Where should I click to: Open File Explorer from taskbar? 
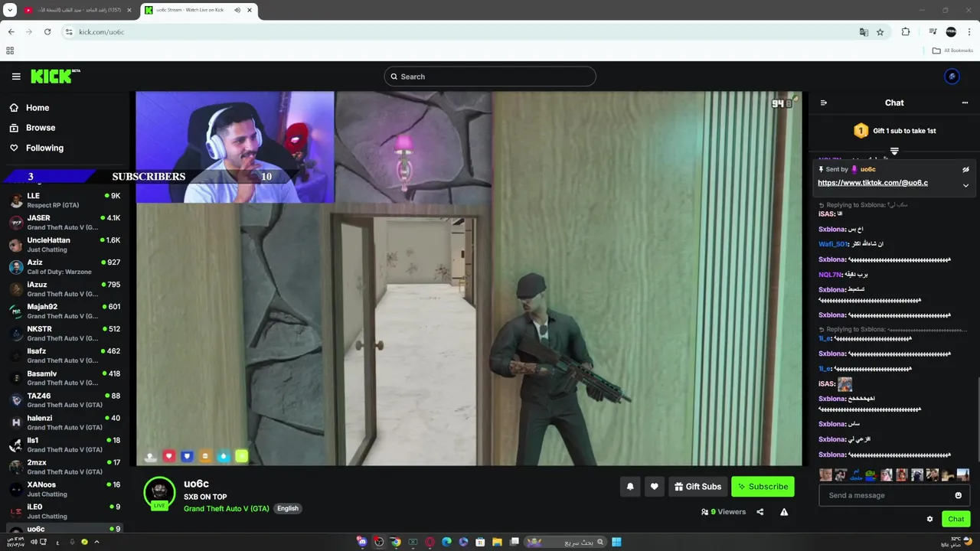pos(497,542)
